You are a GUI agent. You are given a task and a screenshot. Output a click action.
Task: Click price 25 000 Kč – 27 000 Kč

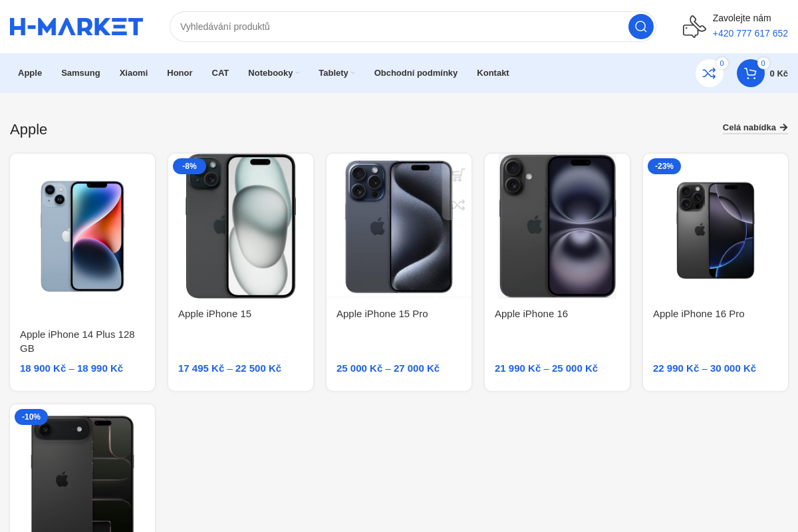tap(388, 368)
